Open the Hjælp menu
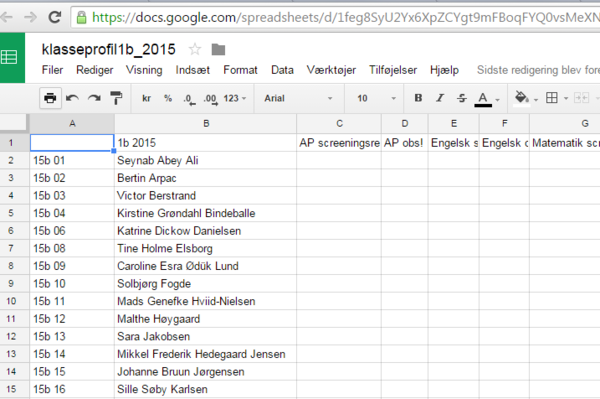Viewport: 600px width, 399px height. click(444, 70)
